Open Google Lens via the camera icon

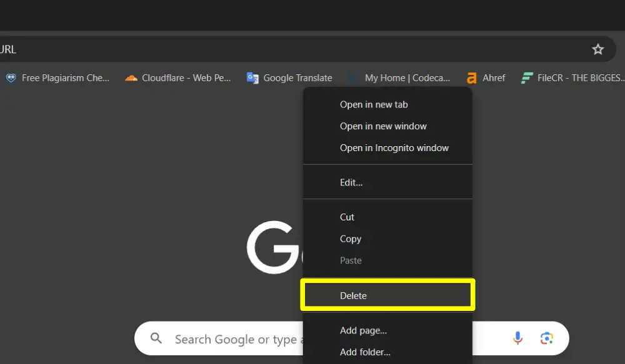[x=547, y=338]
